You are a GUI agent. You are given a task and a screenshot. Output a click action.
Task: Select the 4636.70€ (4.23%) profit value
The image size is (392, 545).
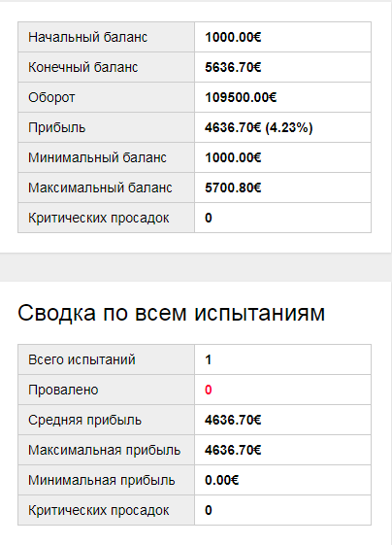pos(259,127)
